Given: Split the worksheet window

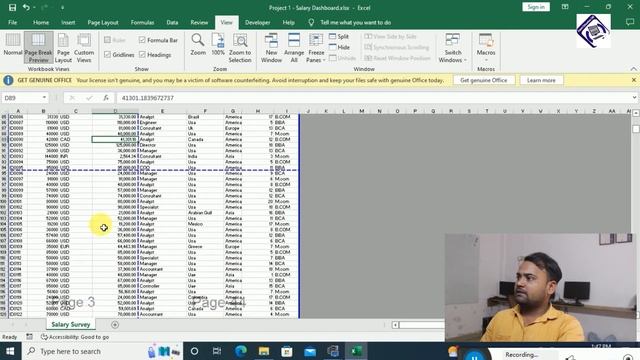Looking at the screenshot, I should point(339,36).
